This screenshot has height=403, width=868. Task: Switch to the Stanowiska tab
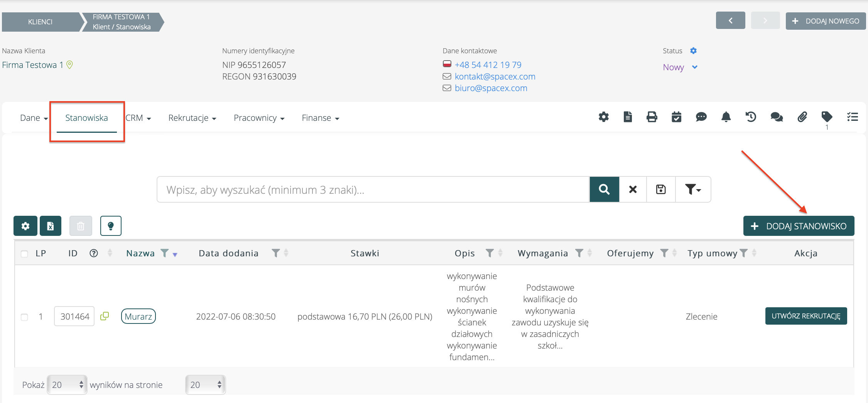pyautogui.click(x=86, y=118)
